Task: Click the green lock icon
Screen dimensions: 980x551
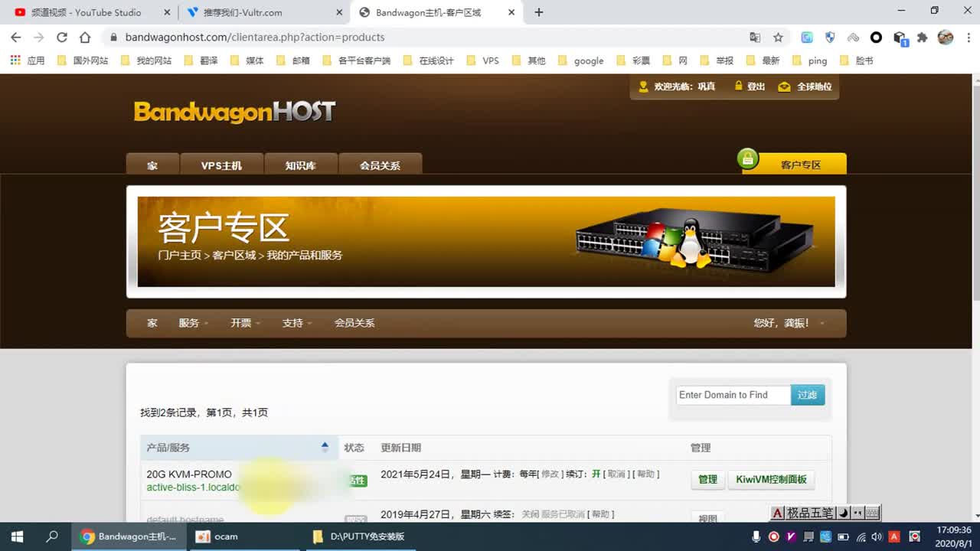Action: (747, 158)
